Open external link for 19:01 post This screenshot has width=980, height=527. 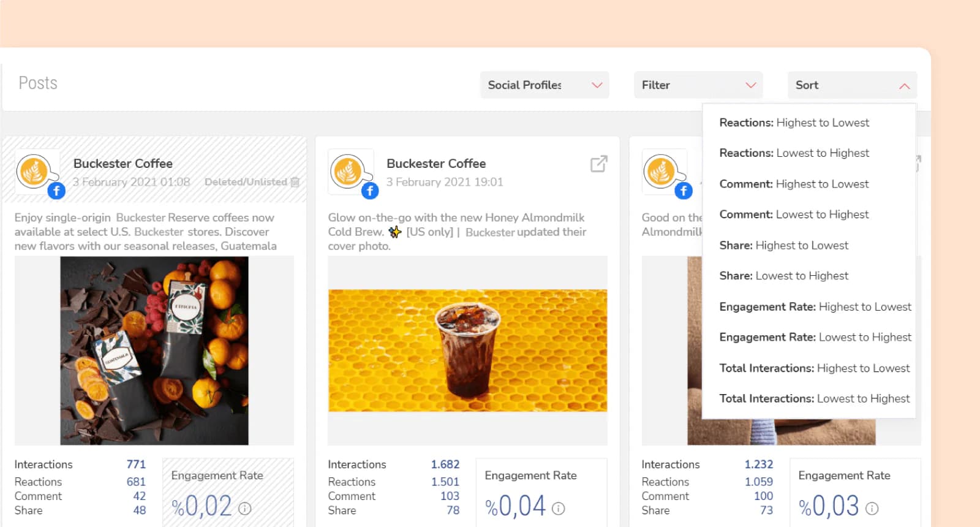[x=598, y=164]
